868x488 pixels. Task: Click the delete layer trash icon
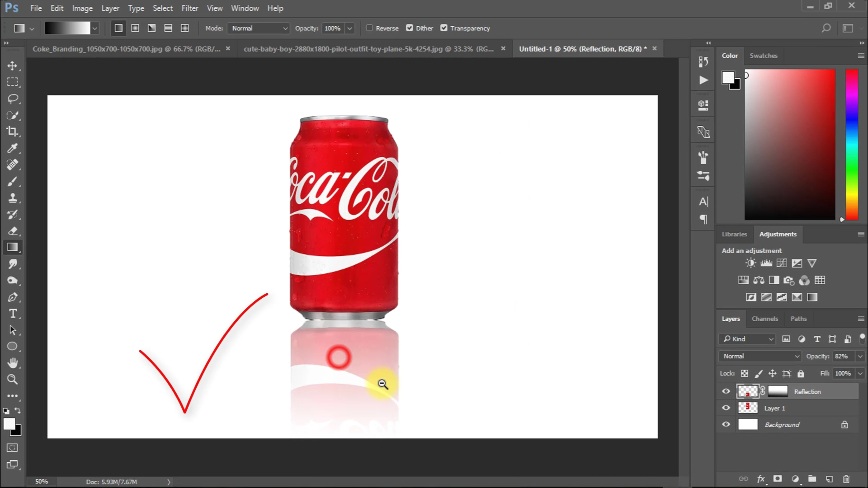pyautogui.click(x=846, y=479)
